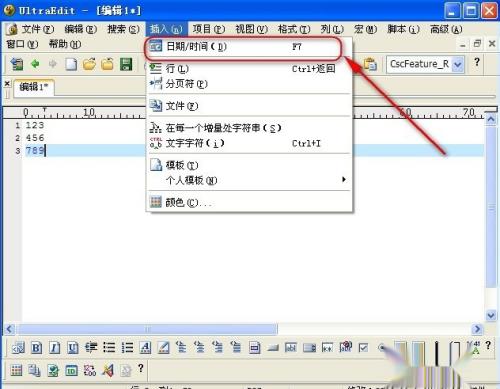Click the open folder icon in toolbar
The image size is (500, 389).
pos(89,64)
